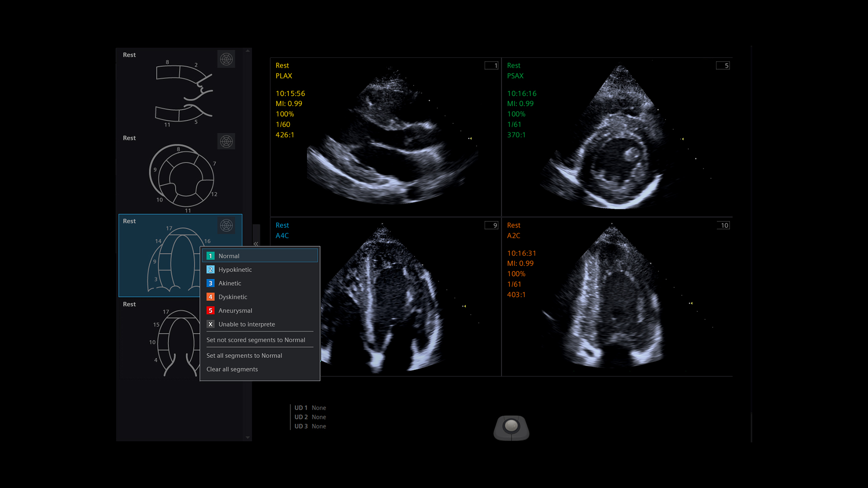This screenshot has width=868, height=488.
Task: Click the bull's-eye icon on the bottom Rest diagram
Action: tap(226, 308)
